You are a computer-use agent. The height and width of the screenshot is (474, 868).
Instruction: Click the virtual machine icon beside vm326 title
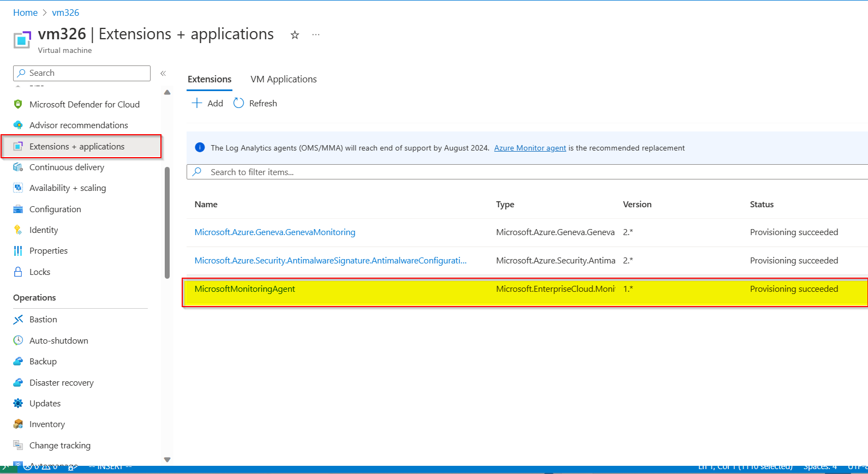(x=22, y=40)
